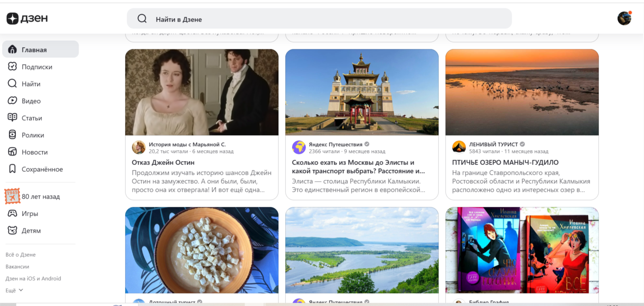Click the Всё о Дзене link
The width and height of the screenshot is (644, 306).
point(20,254)
